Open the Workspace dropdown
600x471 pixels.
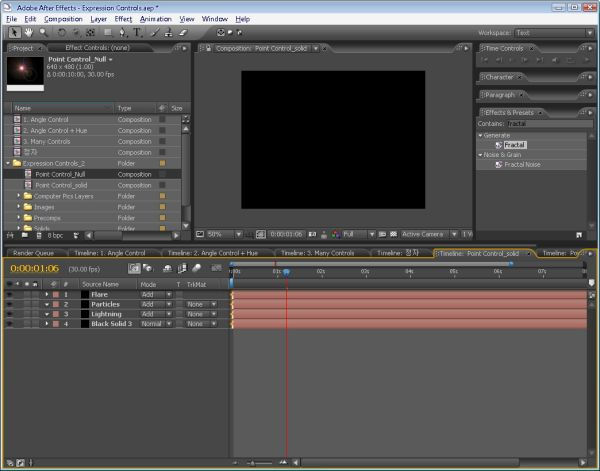click(554, 33)
